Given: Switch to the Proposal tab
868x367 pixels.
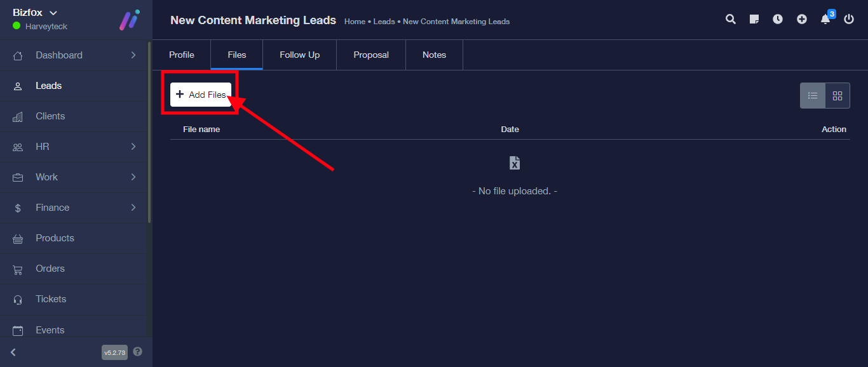Looking at the screenshot, I should coord(371,55).
